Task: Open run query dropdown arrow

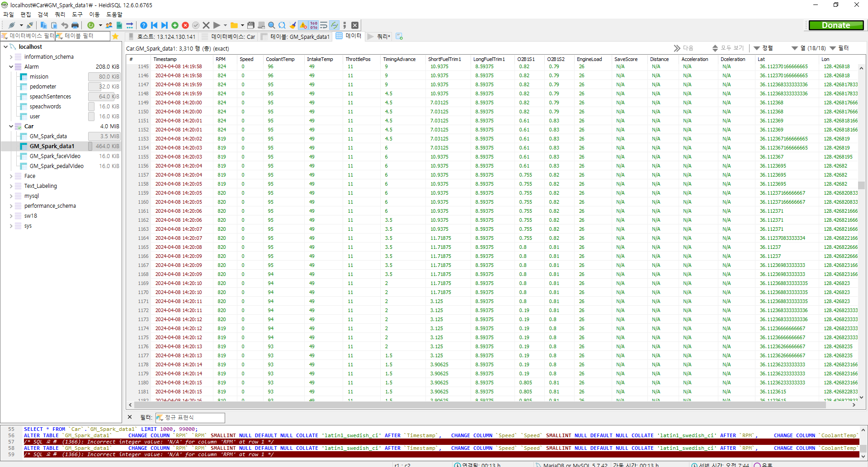Action: pos(225,25)
